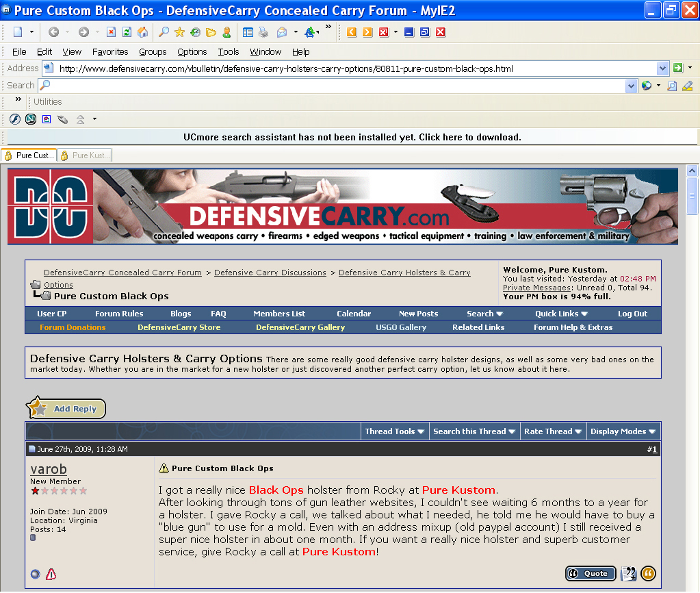Stop loading the page
This screenshot has width=700, height=593.
111,32
